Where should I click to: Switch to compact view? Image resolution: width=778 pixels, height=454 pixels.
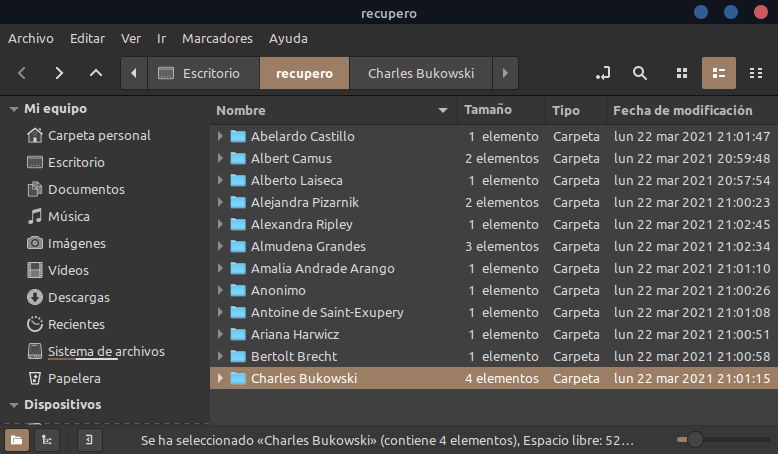(x=753, y=73)
